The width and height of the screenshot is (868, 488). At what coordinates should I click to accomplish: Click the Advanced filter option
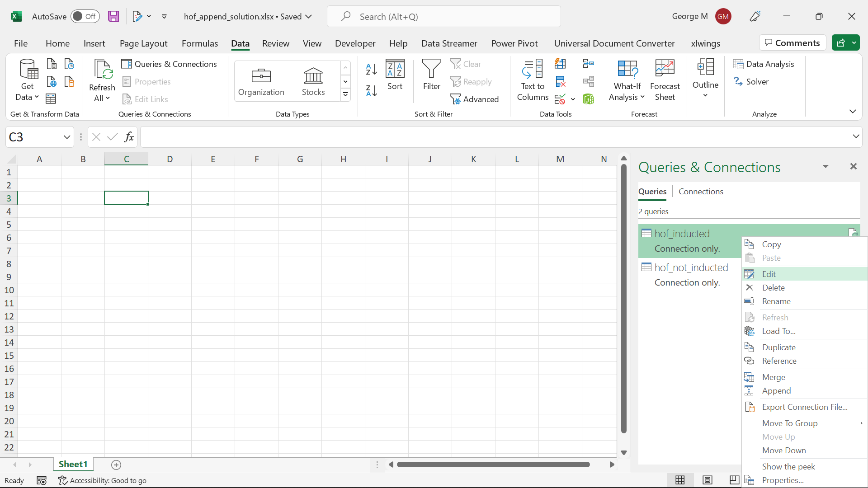point(475,99)
